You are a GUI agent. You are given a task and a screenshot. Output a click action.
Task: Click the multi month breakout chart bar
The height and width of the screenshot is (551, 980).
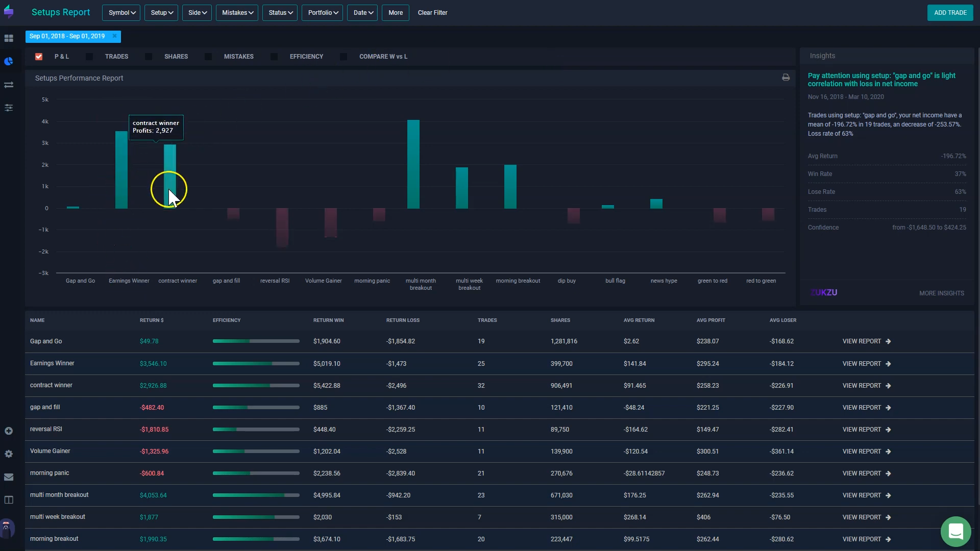coord(413,164)
